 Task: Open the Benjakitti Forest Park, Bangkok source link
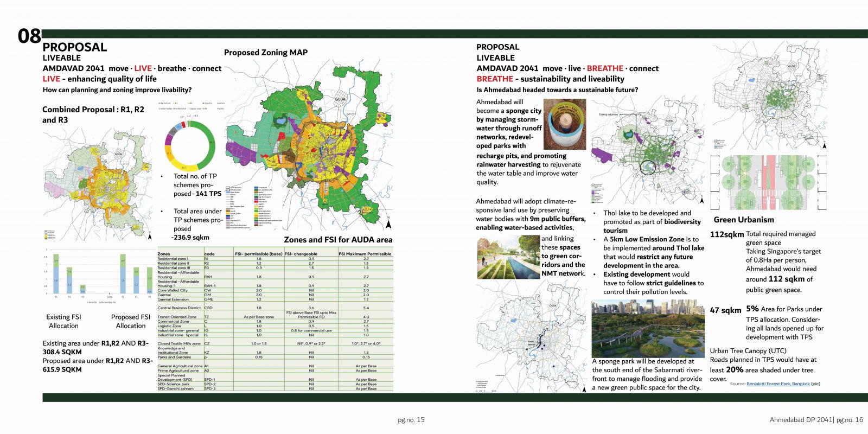click(x=778, y=384)
